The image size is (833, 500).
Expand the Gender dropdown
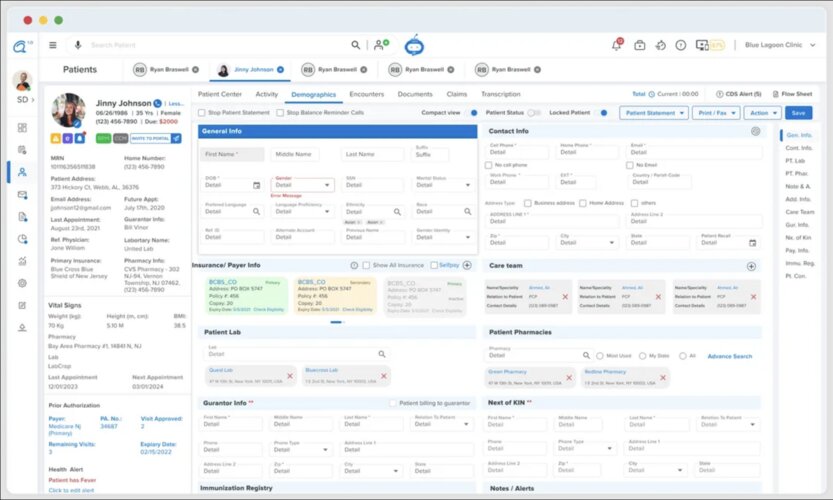click(328, 185)
